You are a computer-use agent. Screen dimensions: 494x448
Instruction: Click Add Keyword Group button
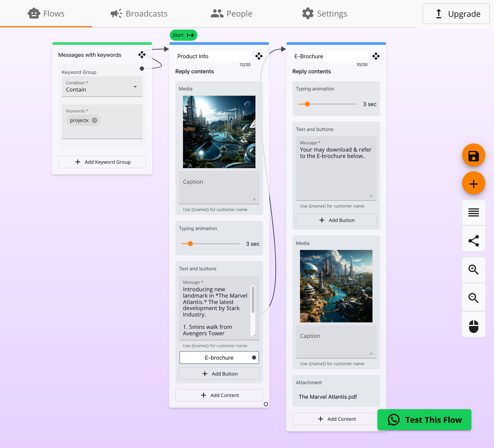pos(102,162)
